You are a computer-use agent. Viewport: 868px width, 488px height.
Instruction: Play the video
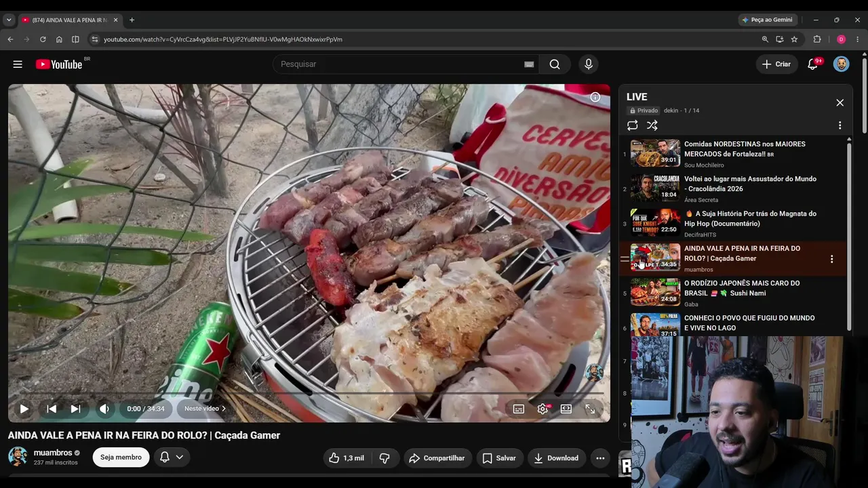click(24, 409)
